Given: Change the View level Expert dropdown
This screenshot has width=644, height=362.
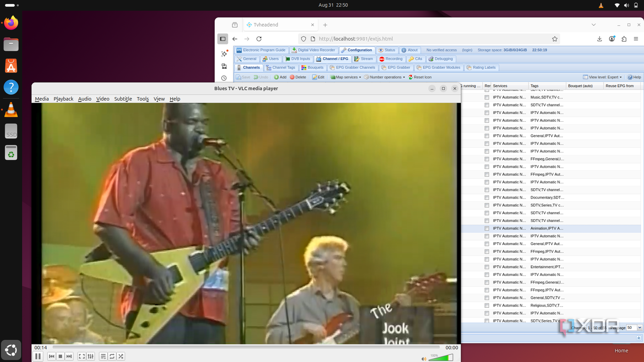Looking at the screenshot, I should click(x=602, y=77).
